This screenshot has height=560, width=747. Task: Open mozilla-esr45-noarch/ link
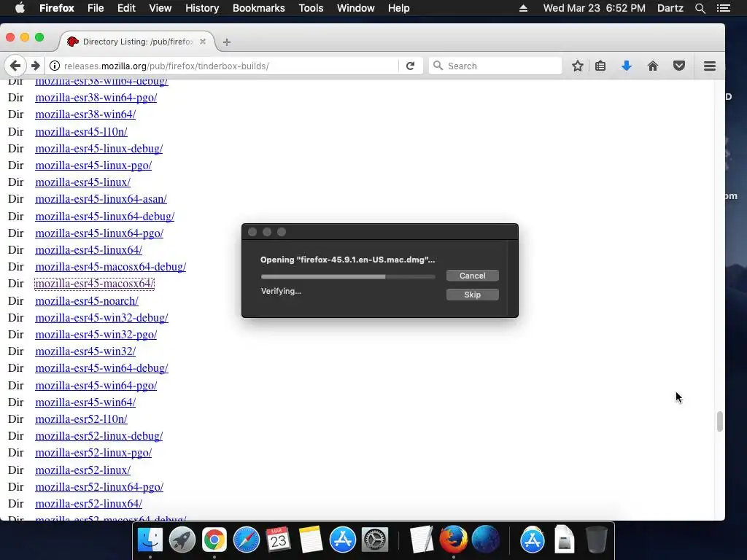tap(87, 301)
